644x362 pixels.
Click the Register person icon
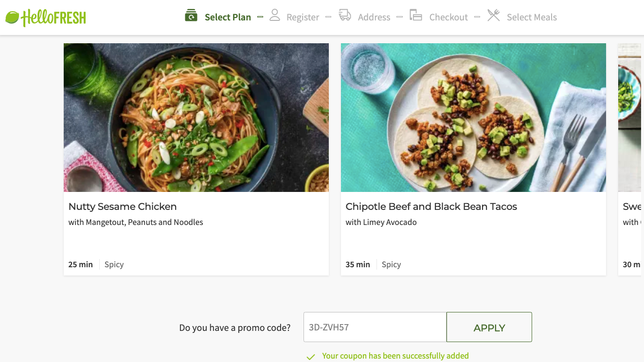pyautogui.click(x=275, y=15)
